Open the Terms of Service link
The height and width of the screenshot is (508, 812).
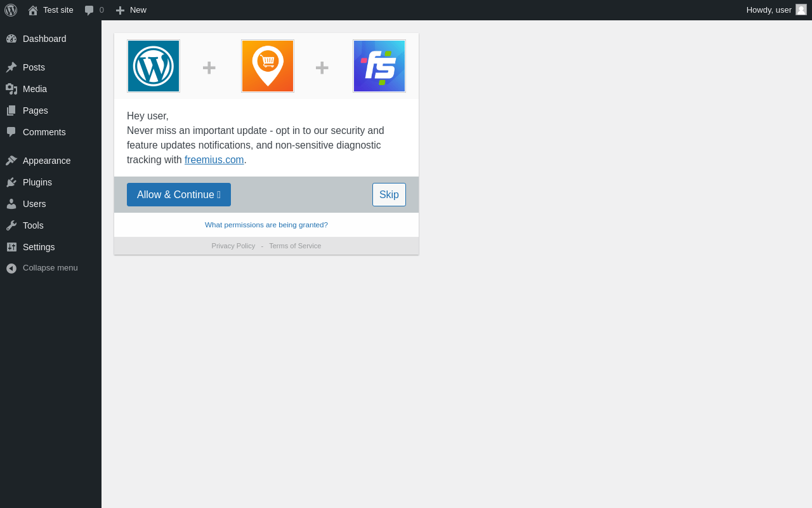pyautogui.click(x=295, y=246)
